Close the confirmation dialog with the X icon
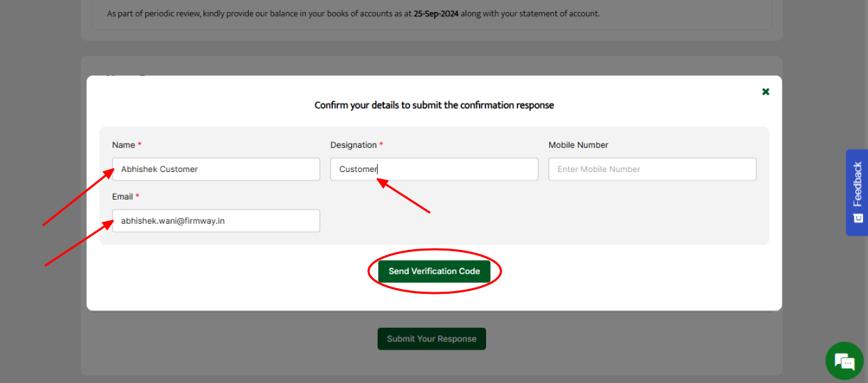Screen dimensions: 868x383 (765, 92)
